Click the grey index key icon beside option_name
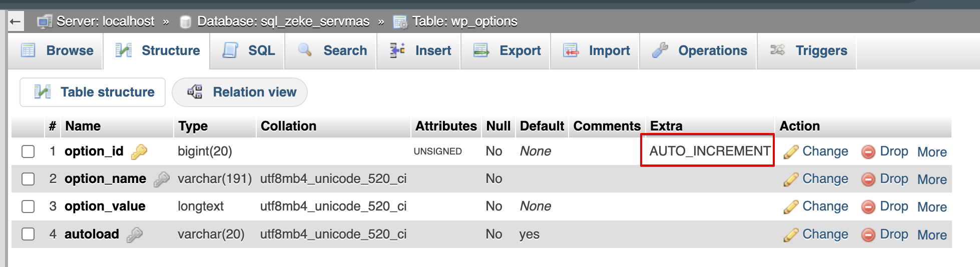This screenshot has height=267, width=980. coord(162,179)
